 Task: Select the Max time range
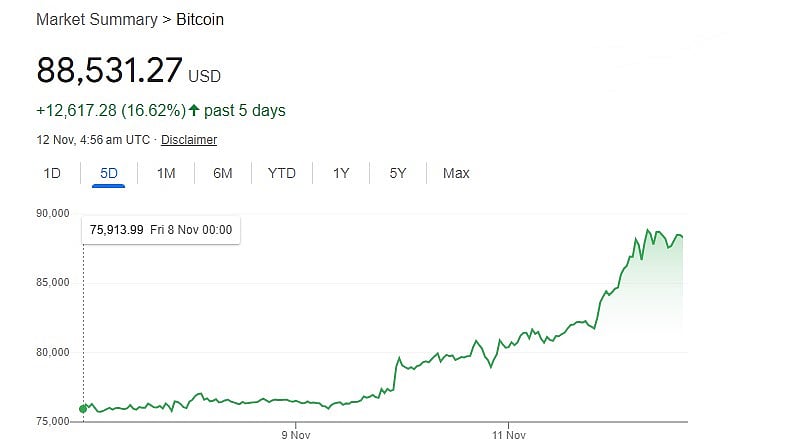tap(456, 173)
